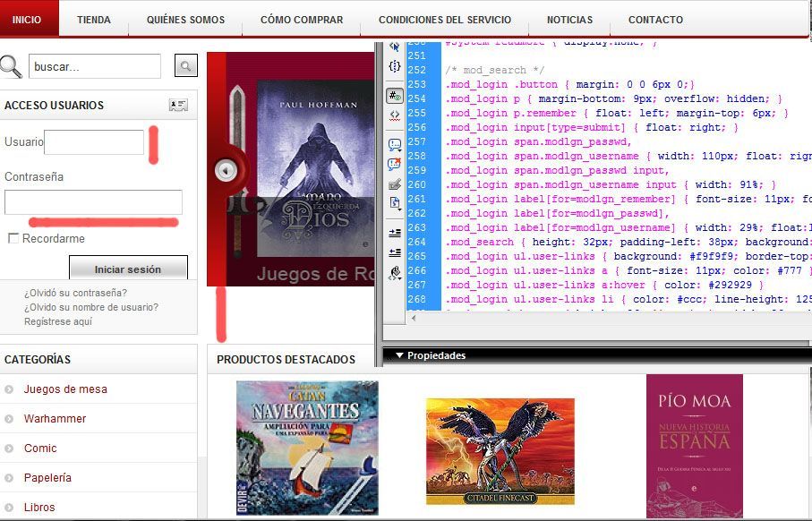The height and width of the screenshot is (521, 812).
Task: Open the Format Source Code dropdown icon
Action: pyautogui.click(x=395, y=273)
